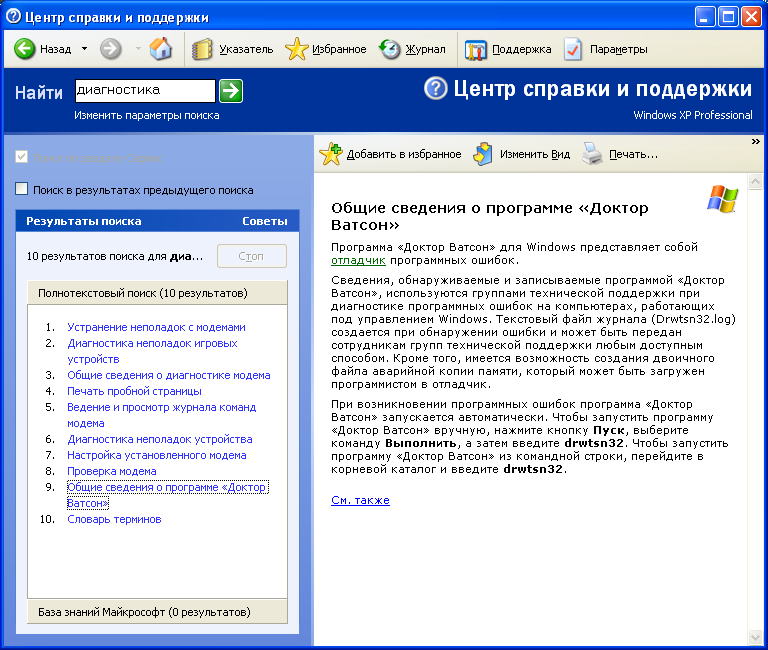Click the Стоп button
The width and height of the screenshot is (768, 650).
252,256
